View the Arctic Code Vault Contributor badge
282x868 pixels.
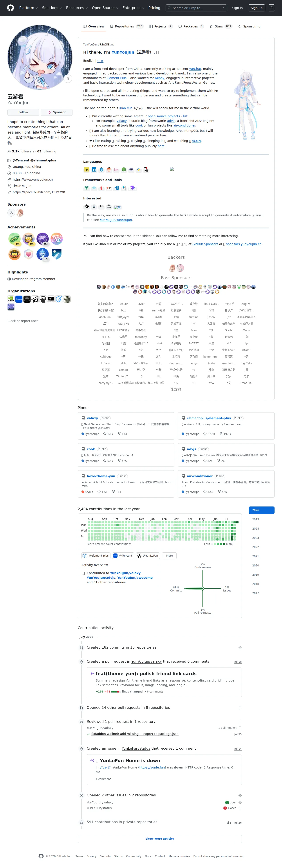pyautogui.click(x=57, y=254)
